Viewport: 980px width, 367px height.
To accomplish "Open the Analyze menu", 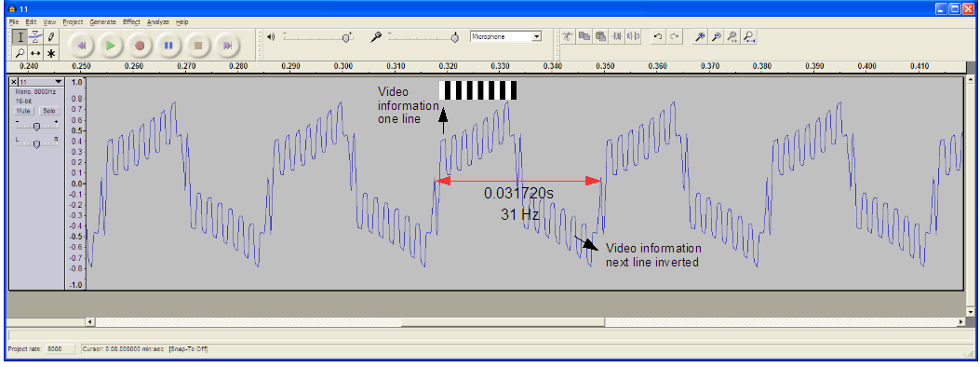I will [157, 21].
